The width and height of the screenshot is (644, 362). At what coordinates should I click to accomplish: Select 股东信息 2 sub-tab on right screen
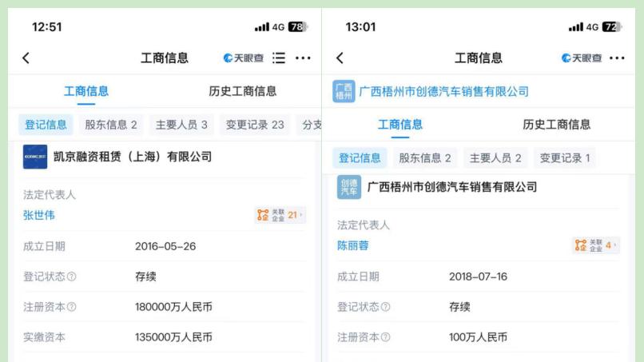(425, 157)
